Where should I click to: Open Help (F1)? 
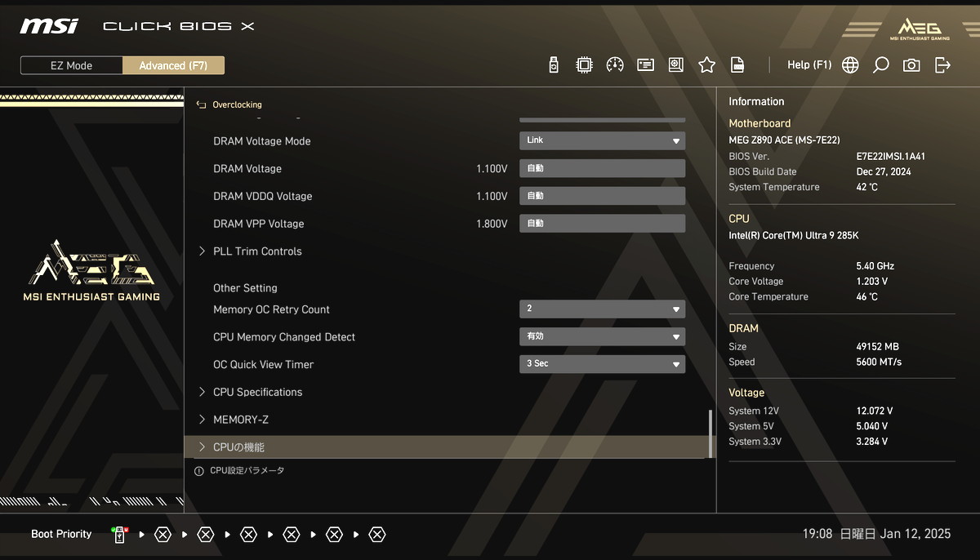coord(809,65)
